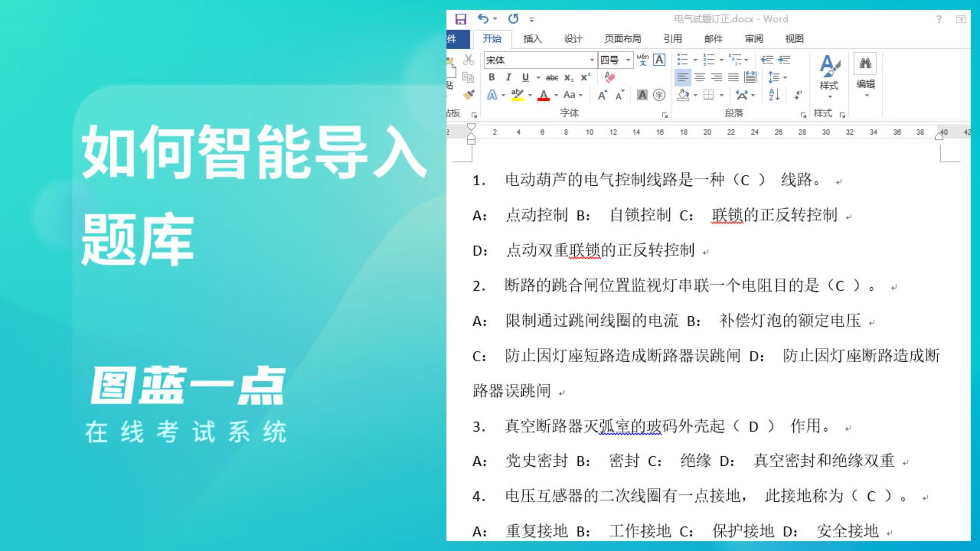The height and width of the screenshot is (551, 980).
Task: Open the phonetic guide (wén) tool
Action: point(643,60)
